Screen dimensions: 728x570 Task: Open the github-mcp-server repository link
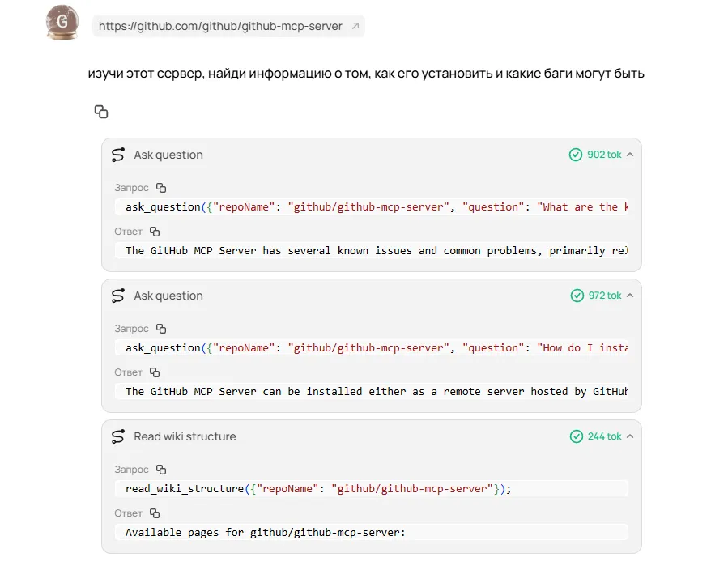point(220,26)
